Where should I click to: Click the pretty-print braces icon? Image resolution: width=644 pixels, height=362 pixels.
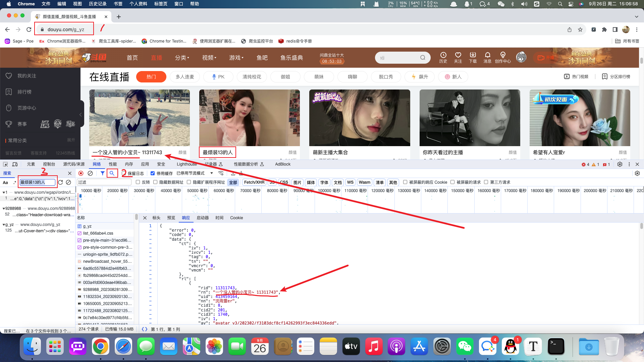[x=145, y=329]
